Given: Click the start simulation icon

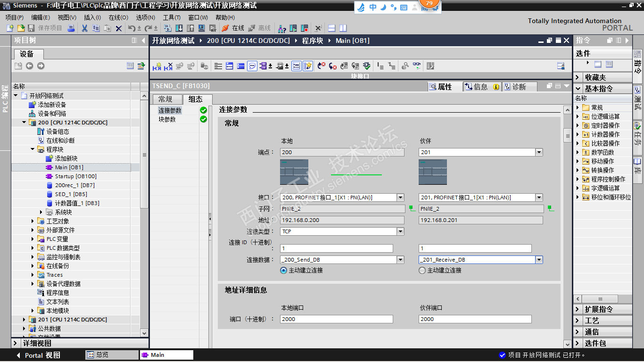Looking at the screenshot, I should coord(202,28).
